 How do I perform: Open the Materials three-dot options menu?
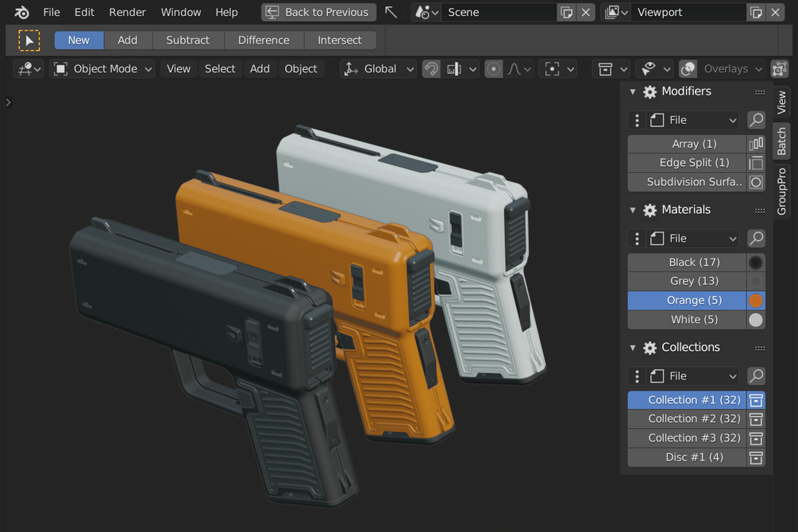point(637,238)
